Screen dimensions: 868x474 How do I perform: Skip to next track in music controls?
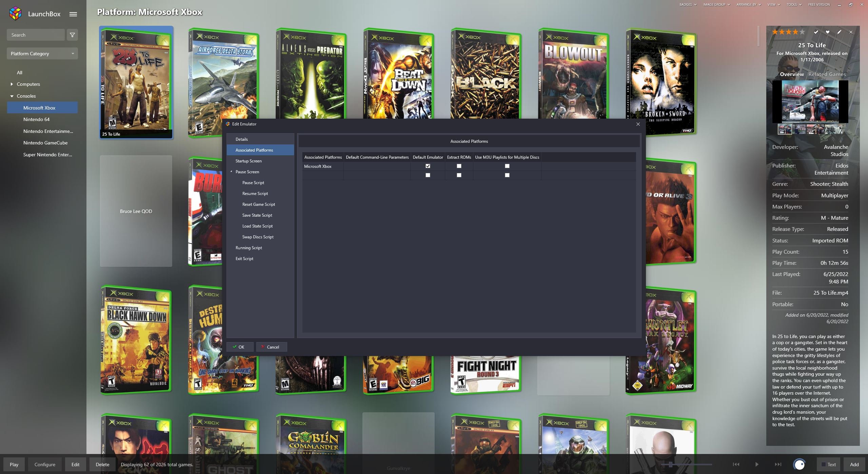pos(778,464)
